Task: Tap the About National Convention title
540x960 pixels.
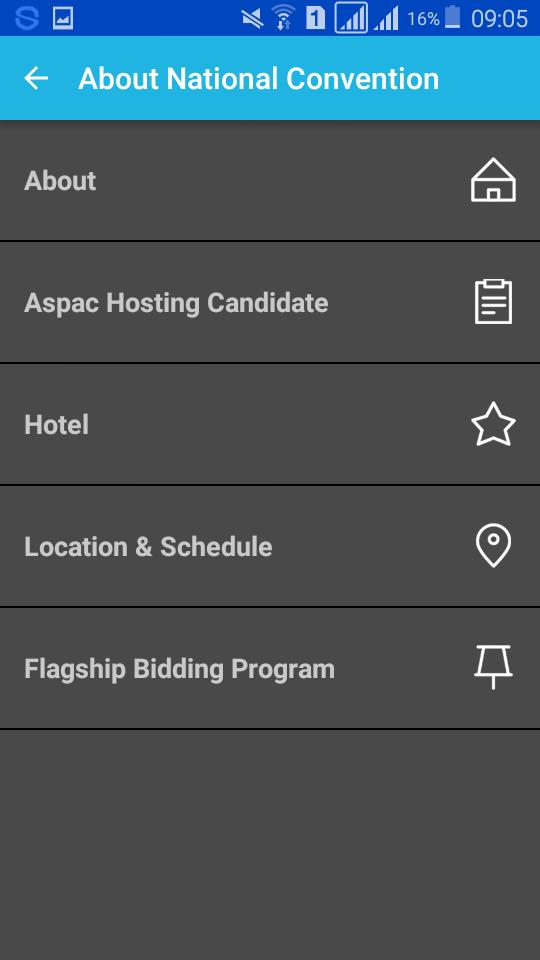Action: (x=258, y=79)
